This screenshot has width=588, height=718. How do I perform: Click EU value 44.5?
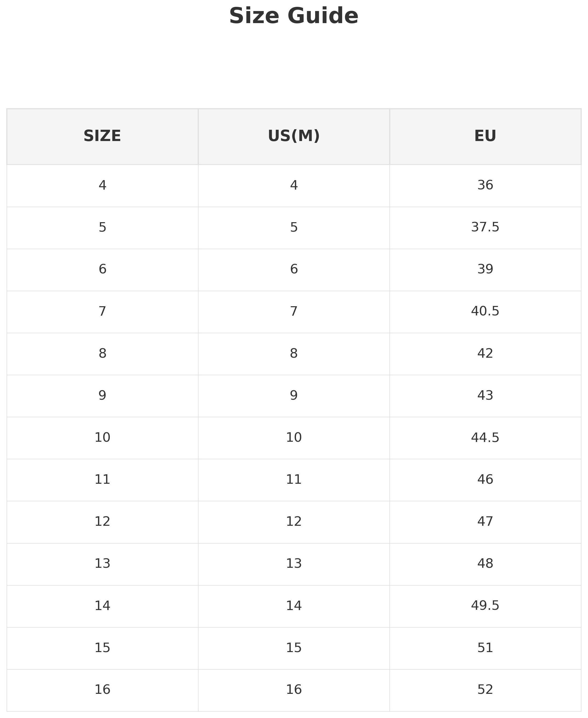(485, 438)
